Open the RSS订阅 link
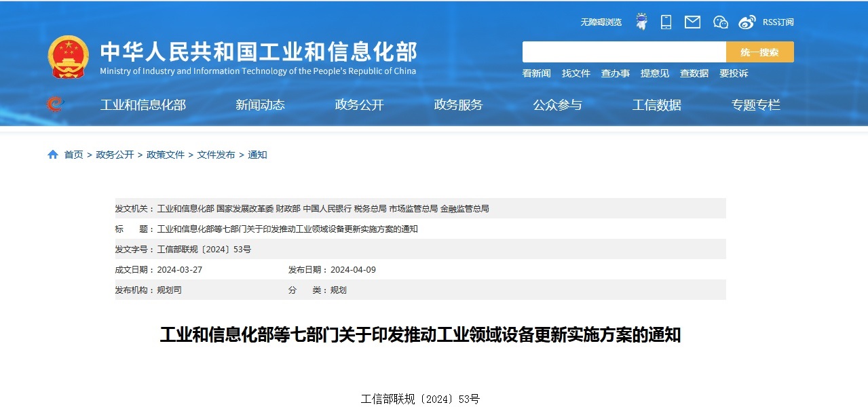 point(778,22)
